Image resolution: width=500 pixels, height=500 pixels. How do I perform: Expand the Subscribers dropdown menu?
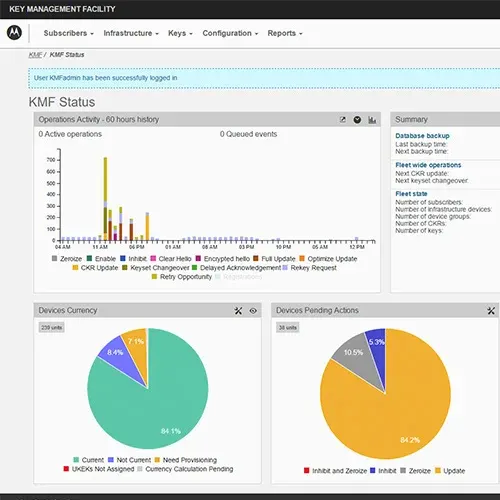[x=68, y=33]
